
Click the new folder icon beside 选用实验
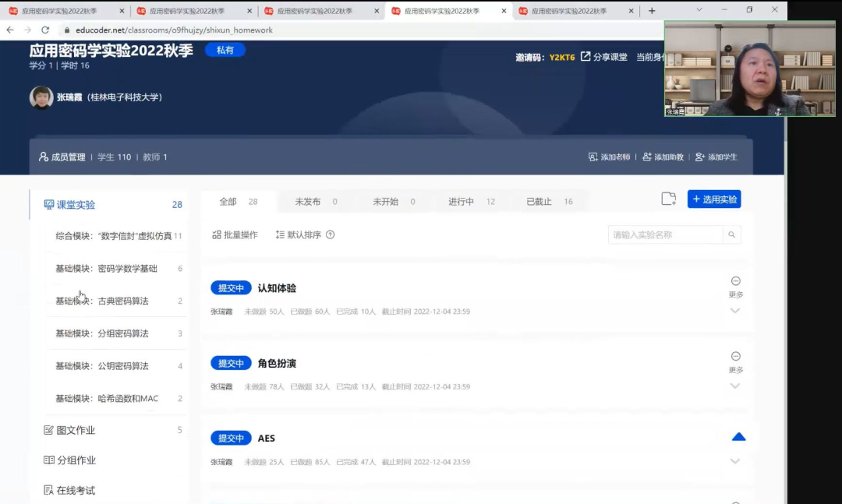pyautogui.click(x=668, y=199)
